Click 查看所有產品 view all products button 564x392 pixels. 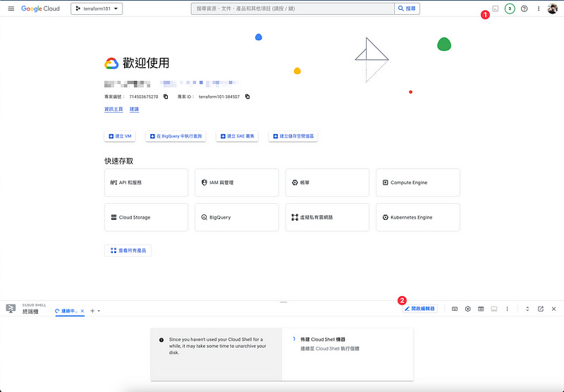[128, 250]
